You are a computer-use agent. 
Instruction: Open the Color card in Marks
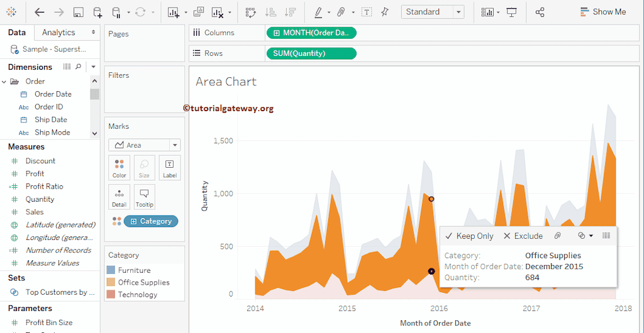119,168
